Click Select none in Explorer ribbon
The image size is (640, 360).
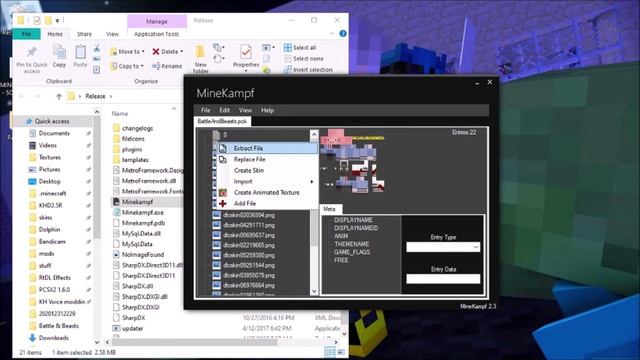pos(304,59)
